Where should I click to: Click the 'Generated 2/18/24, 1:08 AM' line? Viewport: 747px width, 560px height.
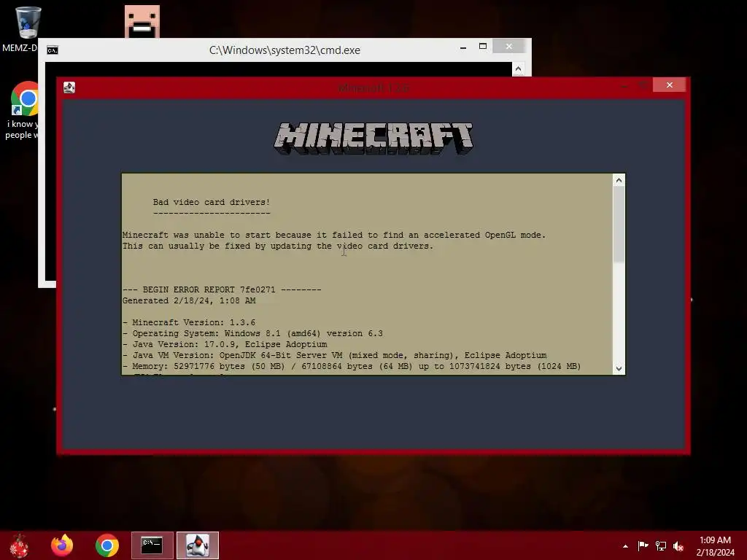pos(189,300)
